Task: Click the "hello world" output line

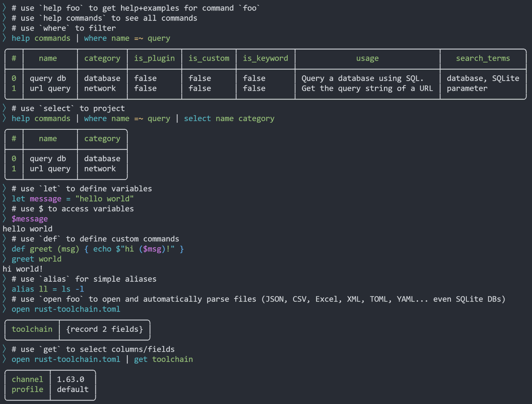Action: 27,229
